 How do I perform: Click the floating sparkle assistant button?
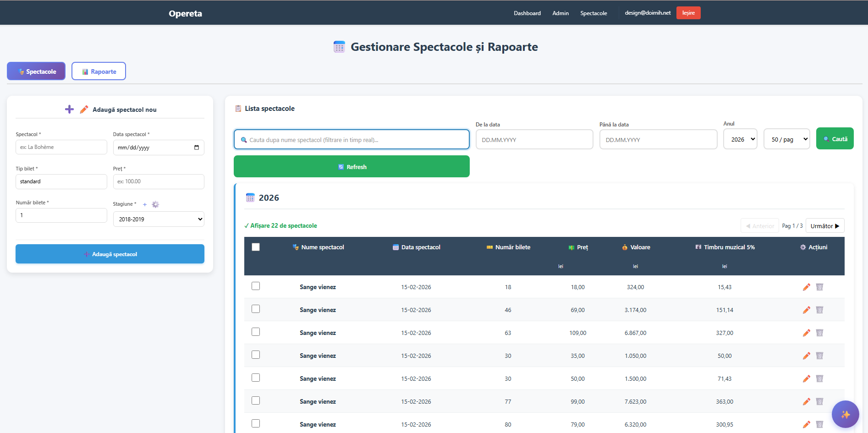tap(846, 414)
